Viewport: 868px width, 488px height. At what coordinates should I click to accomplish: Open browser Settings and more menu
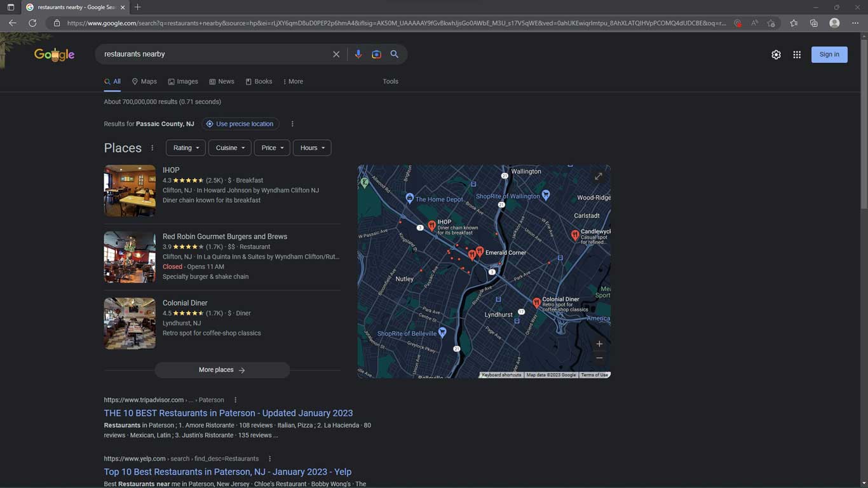[855, 23]
